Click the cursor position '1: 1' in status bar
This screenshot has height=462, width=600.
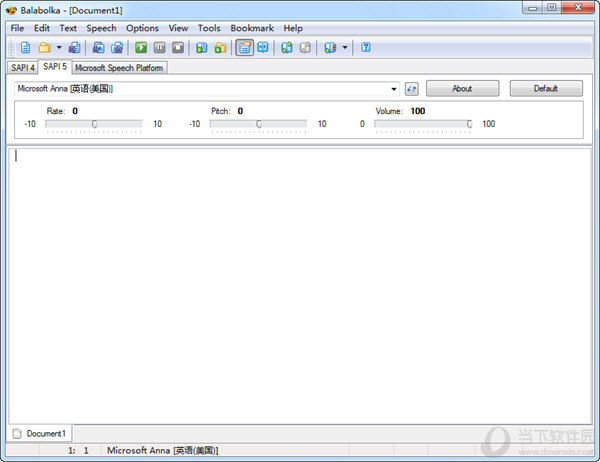pos(78,451)
